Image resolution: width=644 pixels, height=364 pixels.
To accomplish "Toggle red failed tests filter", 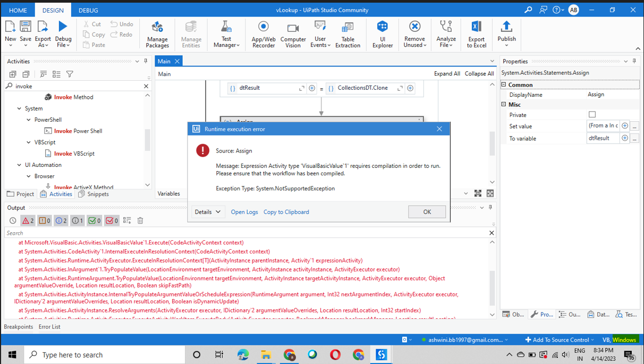I will click(112, 221).
